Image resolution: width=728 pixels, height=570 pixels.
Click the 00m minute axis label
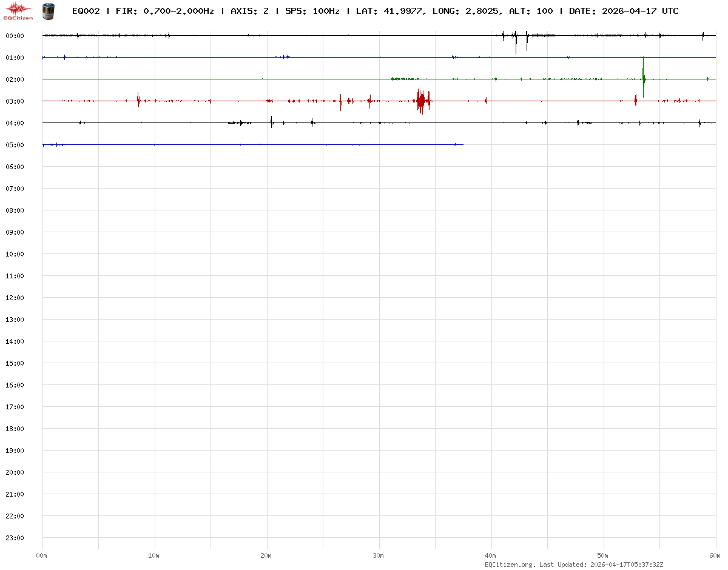tap(42, 555)
